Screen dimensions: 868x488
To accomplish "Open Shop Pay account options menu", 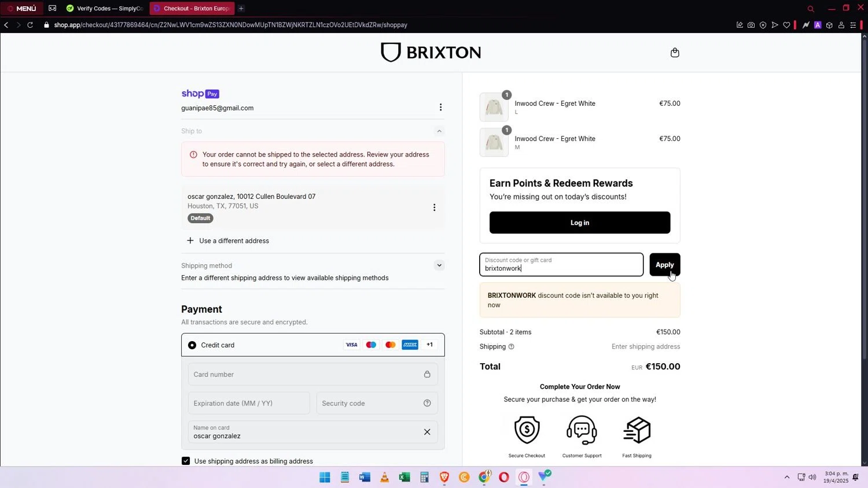I will point(440,108).
